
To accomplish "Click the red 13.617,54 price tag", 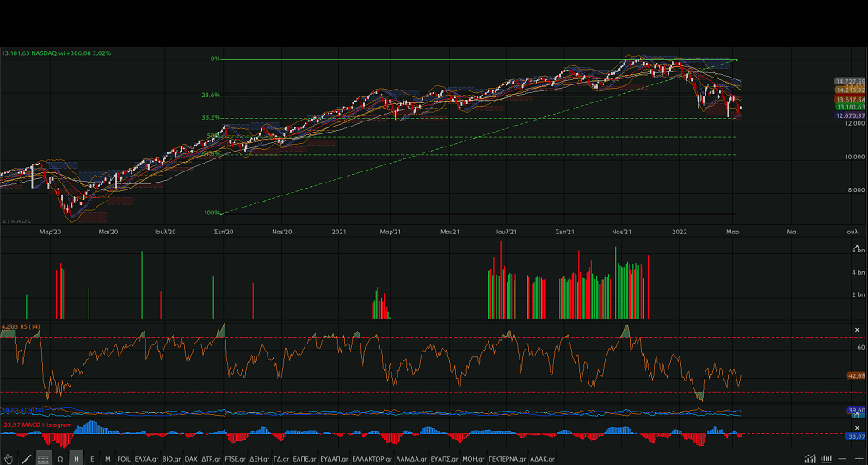I will [x=850, y=100].
